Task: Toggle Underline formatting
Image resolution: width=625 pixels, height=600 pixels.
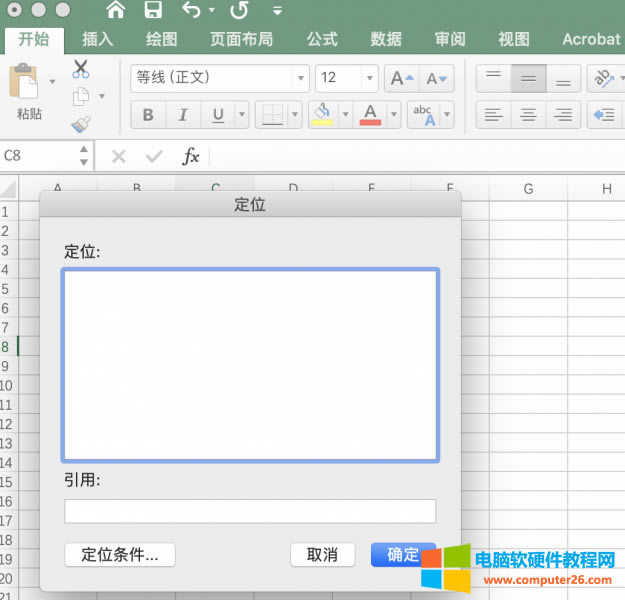Action: (217, 115)
